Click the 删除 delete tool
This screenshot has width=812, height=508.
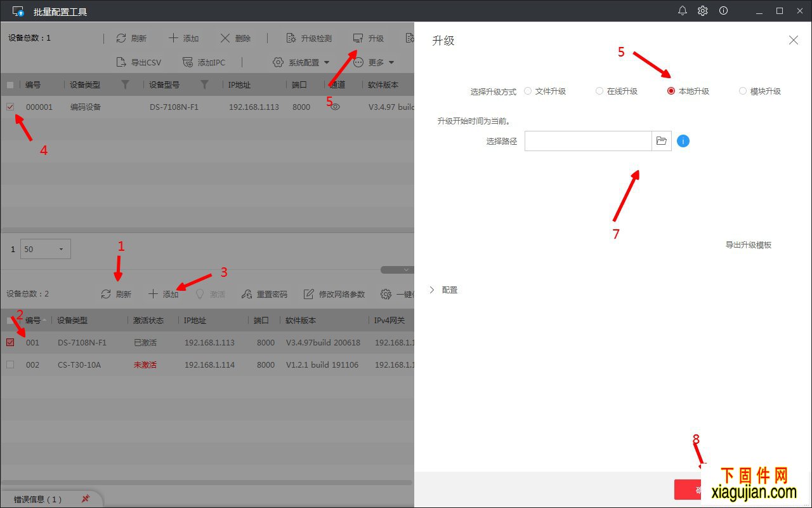[235, 38]
